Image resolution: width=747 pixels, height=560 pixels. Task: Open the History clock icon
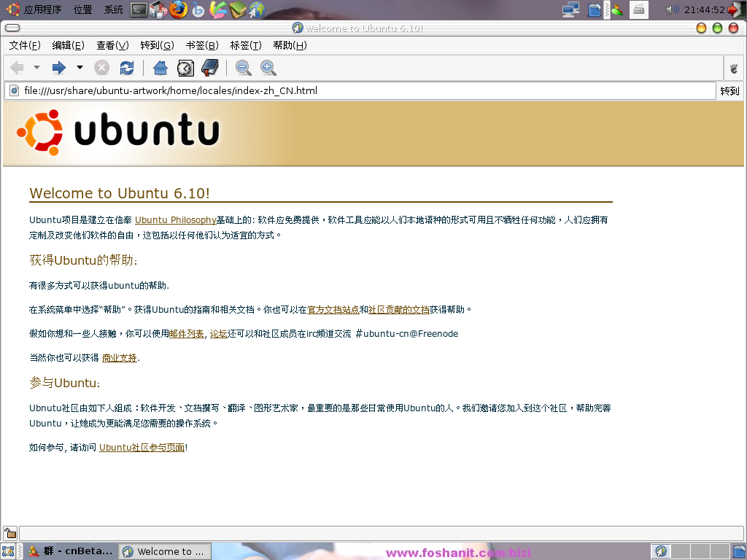click(x=185, y=68)
